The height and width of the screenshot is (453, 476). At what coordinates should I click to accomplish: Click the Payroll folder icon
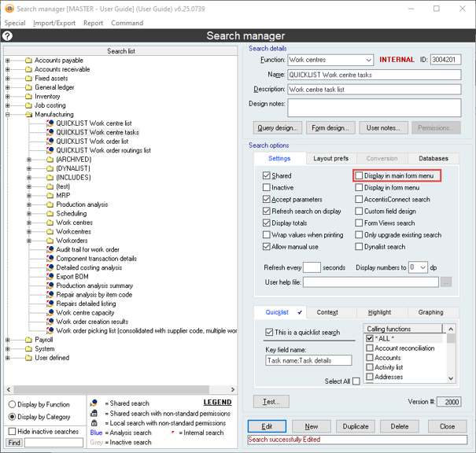click(x=28, y=340)
